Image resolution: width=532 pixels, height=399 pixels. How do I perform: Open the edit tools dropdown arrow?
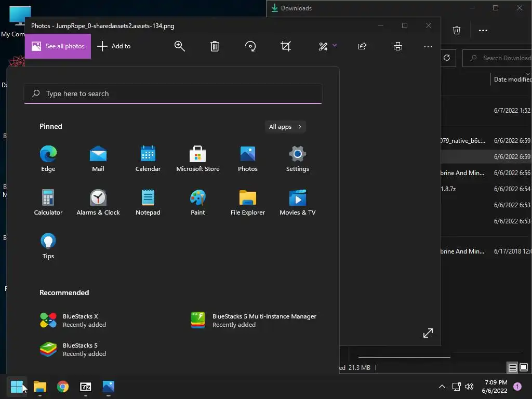[335, 45]
